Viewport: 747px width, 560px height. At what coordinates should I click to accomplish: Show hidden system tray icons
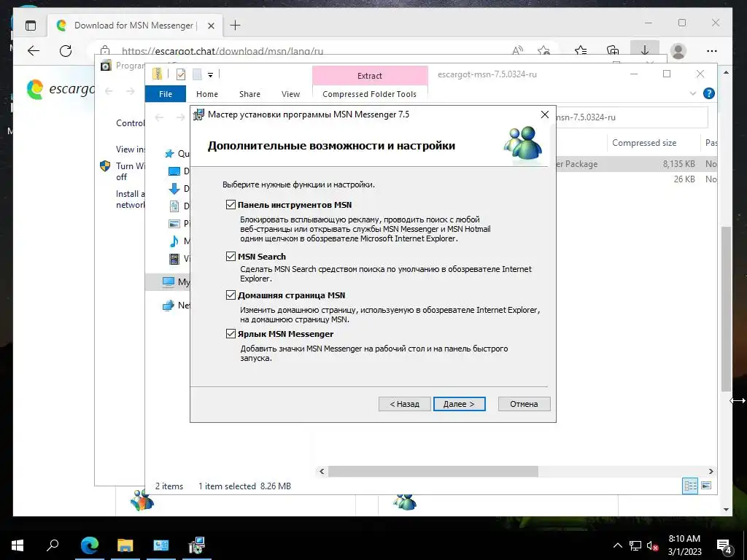point(617,545)
